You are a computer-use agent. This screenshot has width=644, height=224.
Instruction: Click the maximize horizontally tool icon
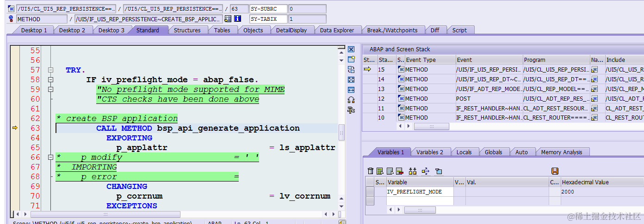coord(351,90)
